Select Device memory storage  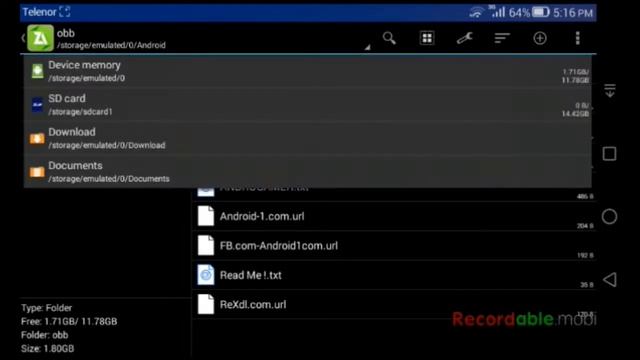(308, 71)
